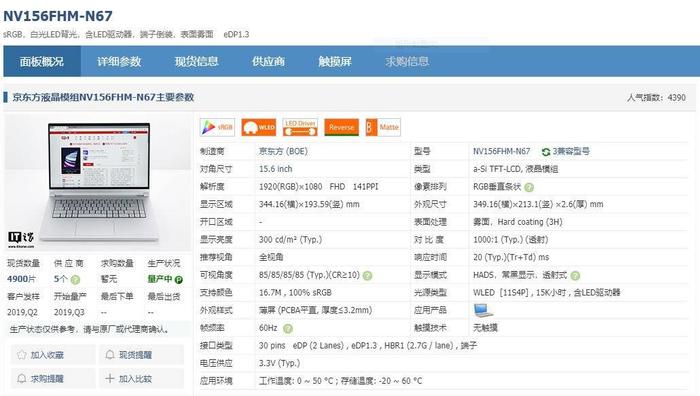Click the 雾面, Hard coating (3H) value
The height and width of the screenshot is (396, 700).
[518, 222]
